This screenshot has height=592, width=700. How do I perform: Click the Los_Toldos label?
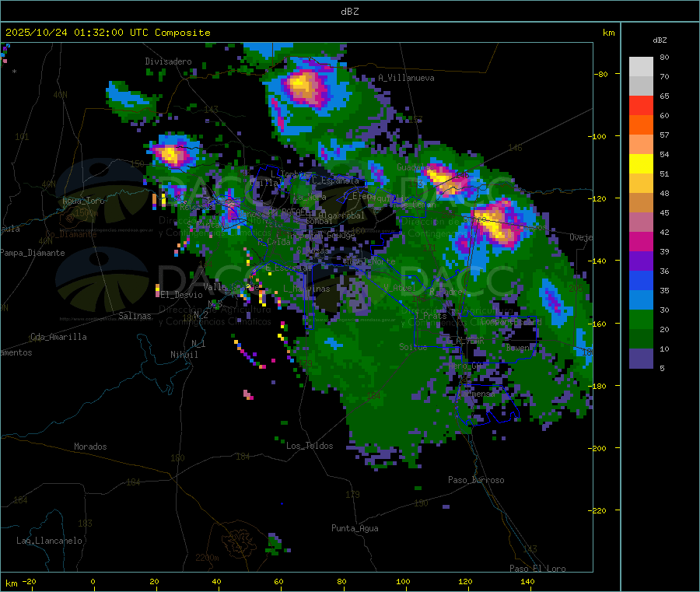(x=310, y=446)
